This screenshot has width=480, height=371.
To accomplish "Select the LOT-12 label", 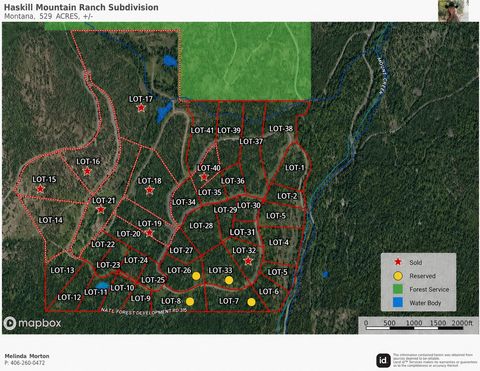I will click(x=69, y=297).
